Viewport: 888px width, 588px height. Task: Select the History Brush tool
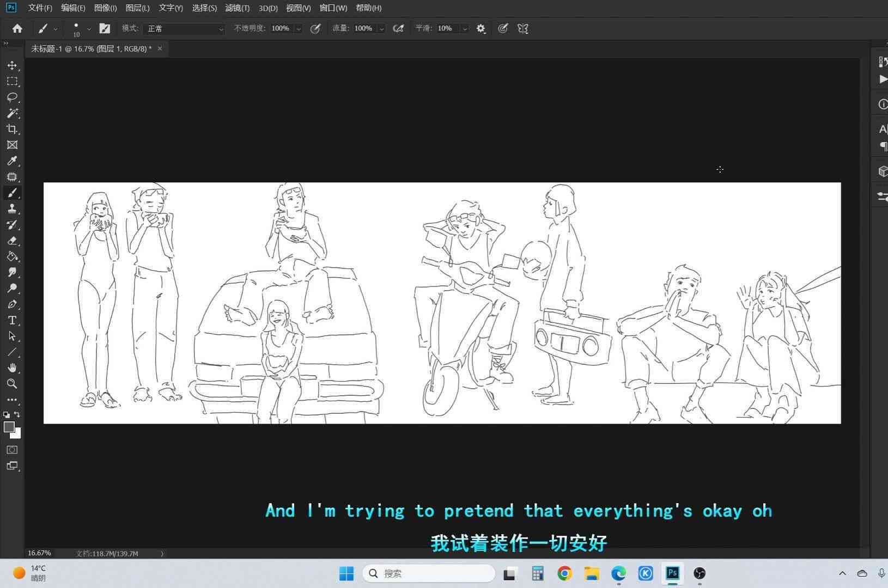pyautogui.click(x=12, y=224)
